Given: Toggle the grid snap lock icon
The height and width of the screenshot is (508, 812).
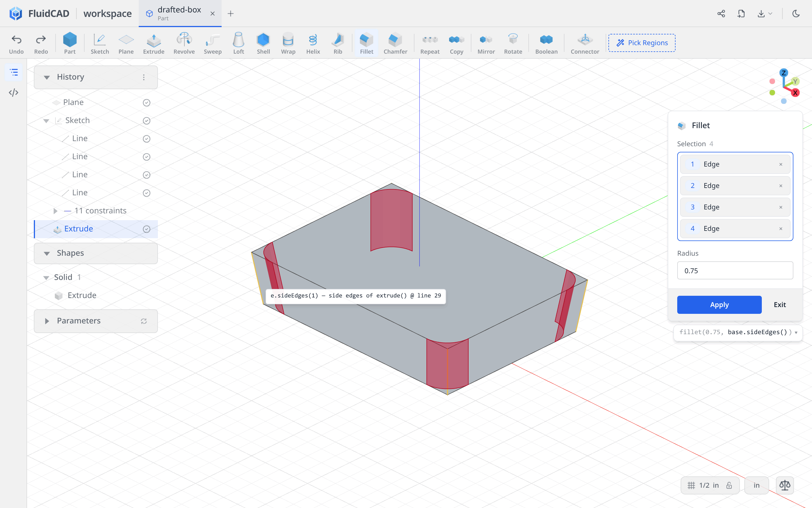Looking at the screenshot, I should click(x=729, y=485).
